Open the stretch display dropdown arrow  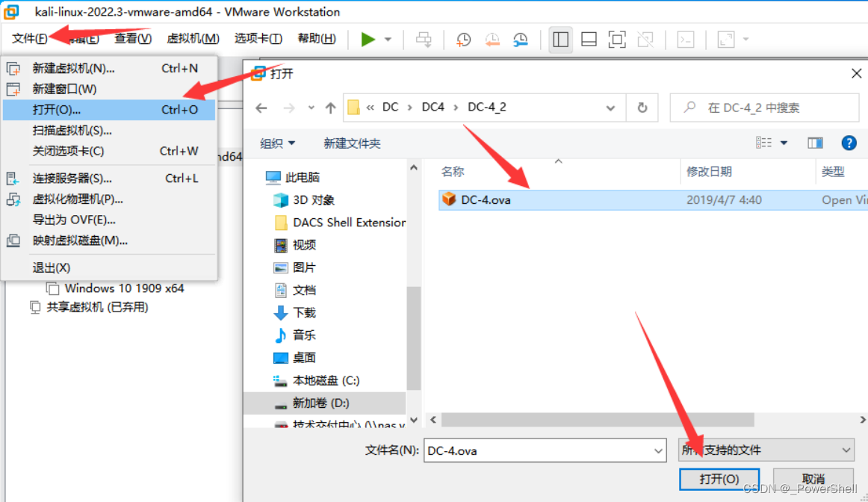point(745,40)
